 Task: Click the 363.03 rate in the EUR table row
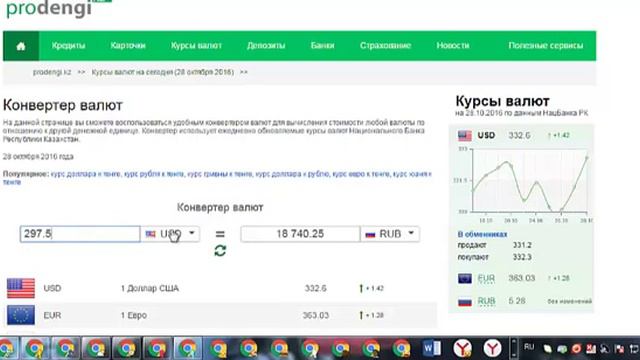pyautogui.click(x=316, y=316)
